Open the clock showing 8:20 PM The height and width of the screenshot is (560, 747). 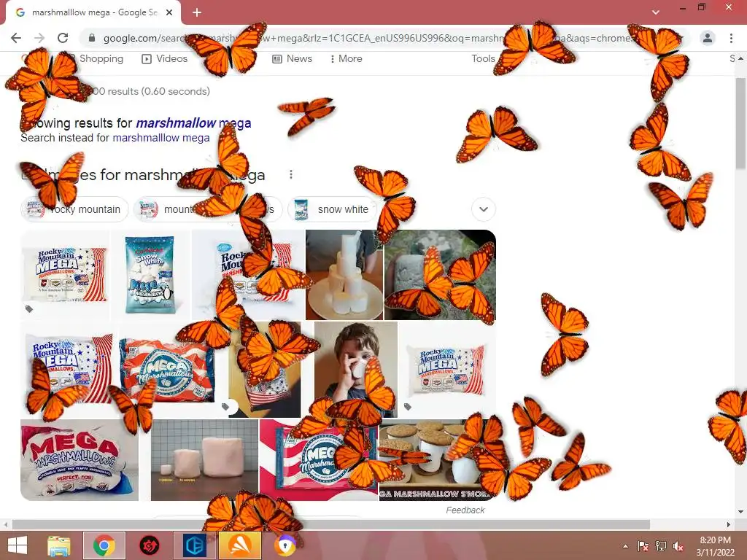pos(715,546)
